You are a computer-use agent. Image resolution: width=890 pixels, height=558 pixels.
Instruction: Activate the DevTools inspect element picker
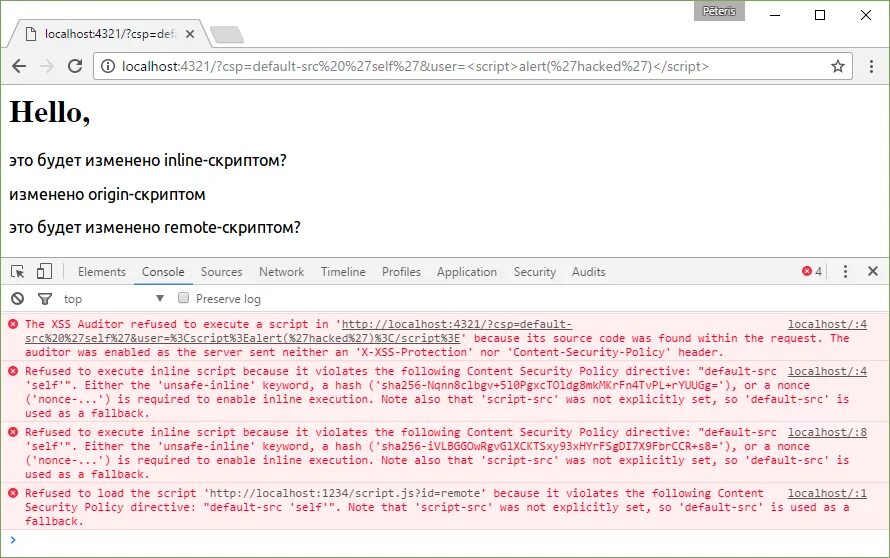[x=18, y=272]
